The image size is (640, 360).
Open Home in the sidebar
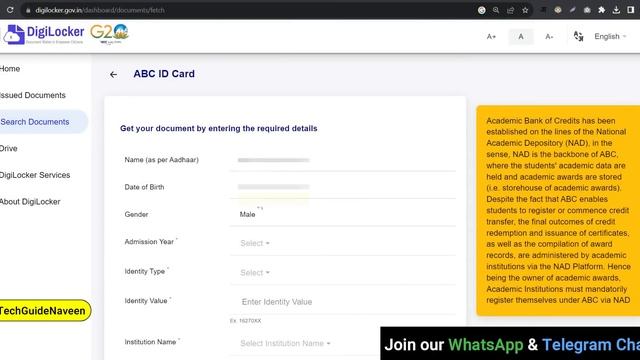10,69
